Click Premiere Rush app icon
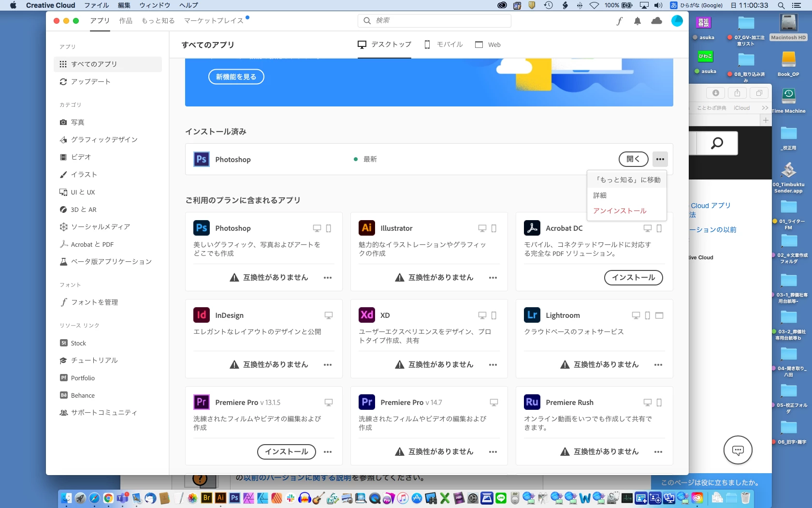The width and height of the screenshot is (812, 508). click(x=532, y=402)
